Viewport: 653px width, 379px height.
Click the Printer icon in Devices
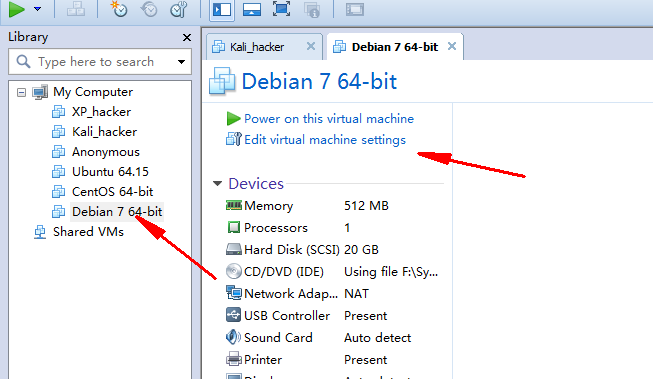(x=234, y=359)
